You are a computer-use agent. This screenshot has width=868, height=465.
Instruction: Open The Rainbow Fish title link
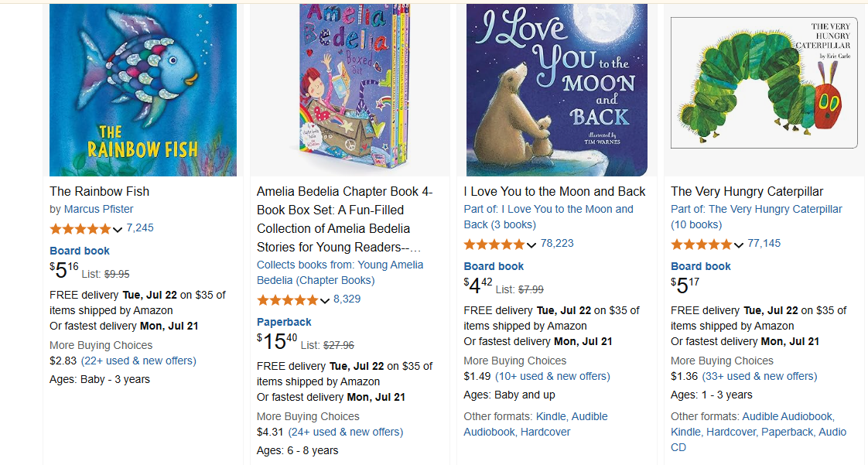(x=99, y=191)
